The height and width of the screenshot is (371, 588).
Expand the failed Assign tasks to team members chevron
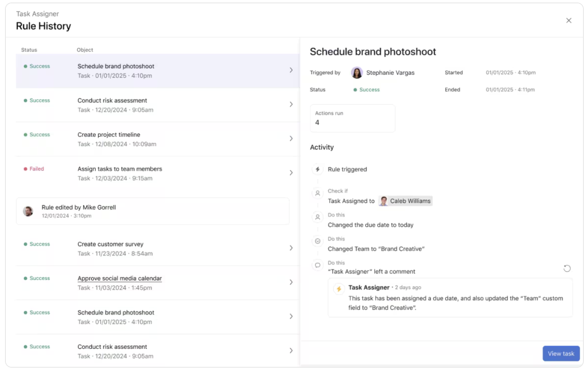coord(291,173)
